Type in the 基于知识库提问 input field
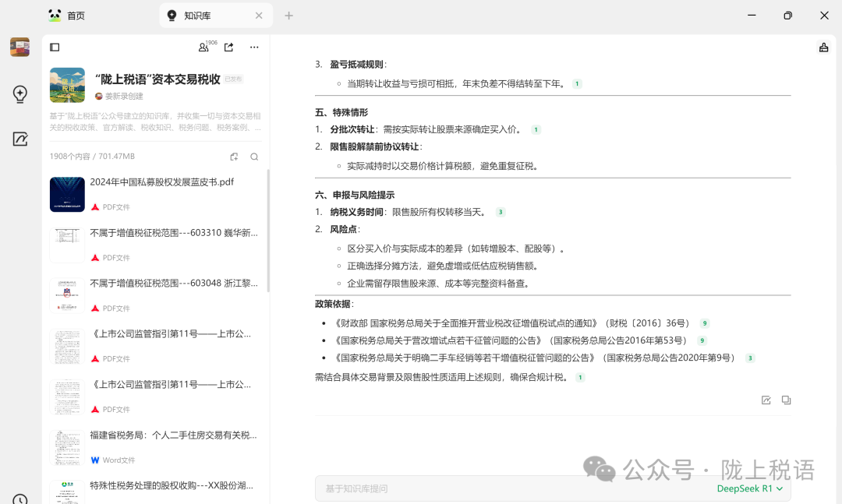Viewport: 842px width, 504px height. [x=507, y=488]
